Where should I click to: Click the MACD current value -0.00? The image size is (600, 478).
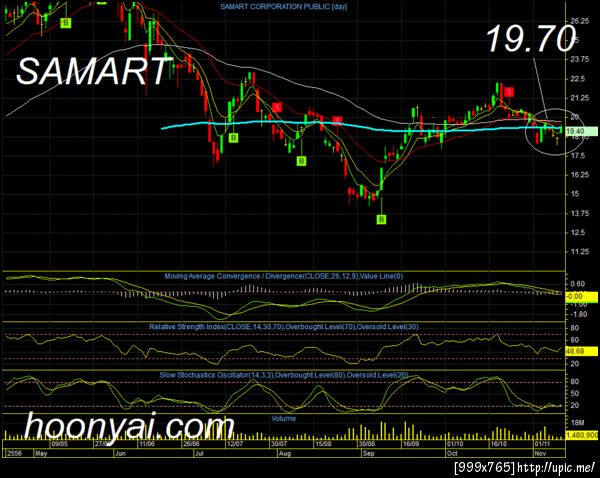pos(581,296)
